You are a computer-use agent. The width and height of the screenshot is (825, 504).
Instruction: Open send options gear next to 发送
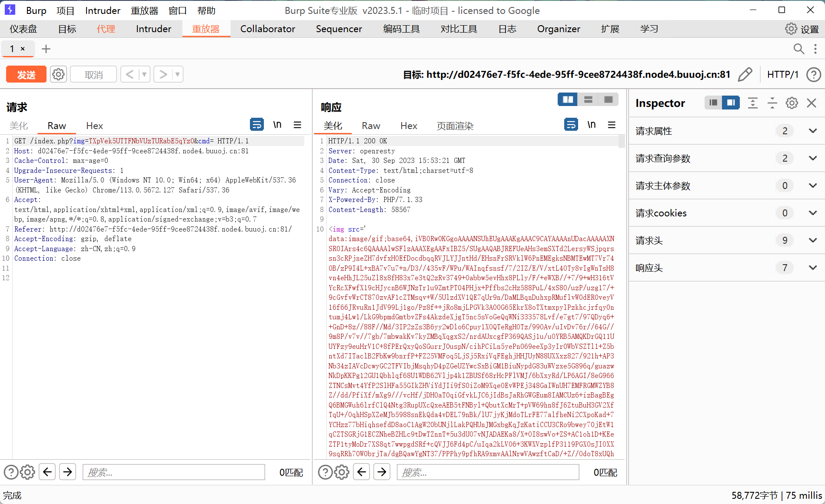pos(58,74)
